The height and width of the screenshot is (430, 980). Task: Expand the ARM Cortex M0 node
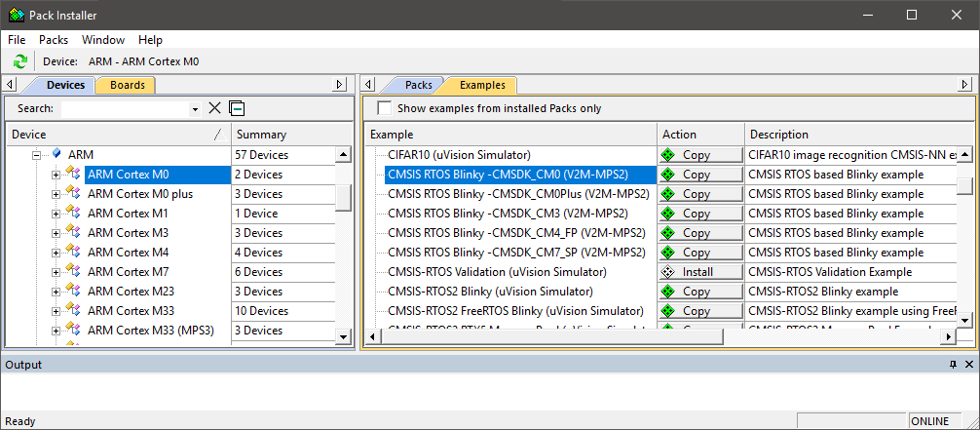(x=57, y=175)
